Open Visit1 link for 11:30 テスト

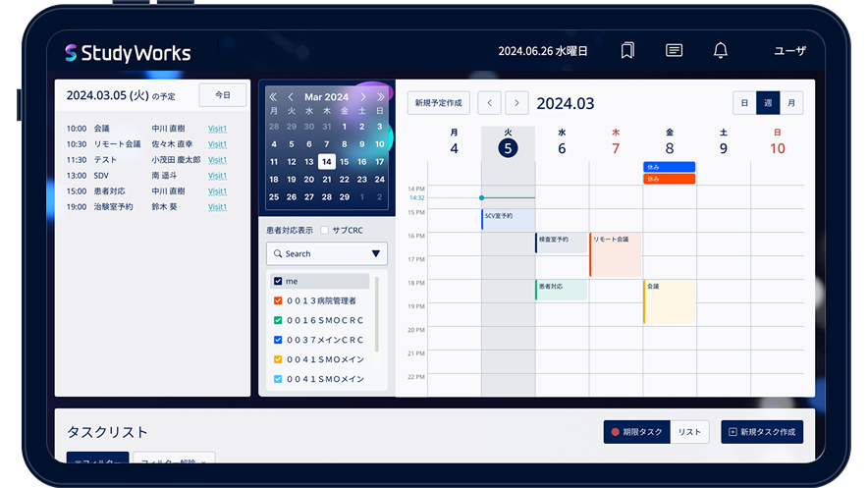217,160
